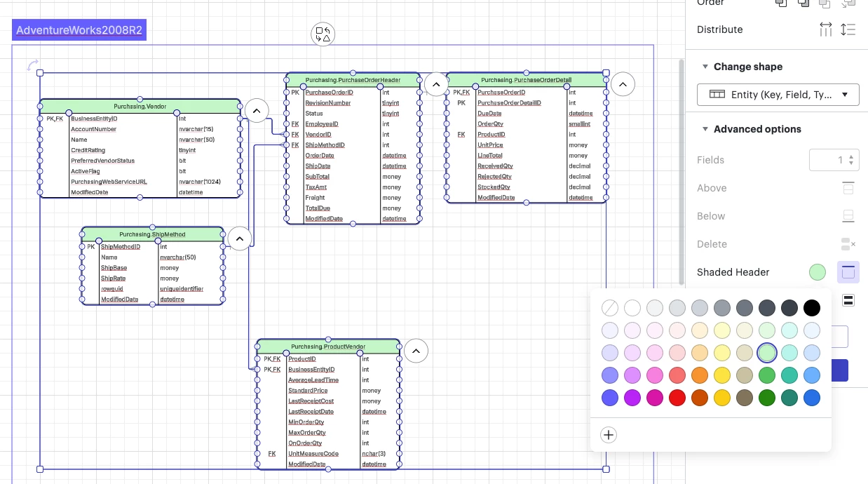The image size is (868, 484).
Task: Choose the black color swatch
Action: pyautogui.click(x=812, y=307)
